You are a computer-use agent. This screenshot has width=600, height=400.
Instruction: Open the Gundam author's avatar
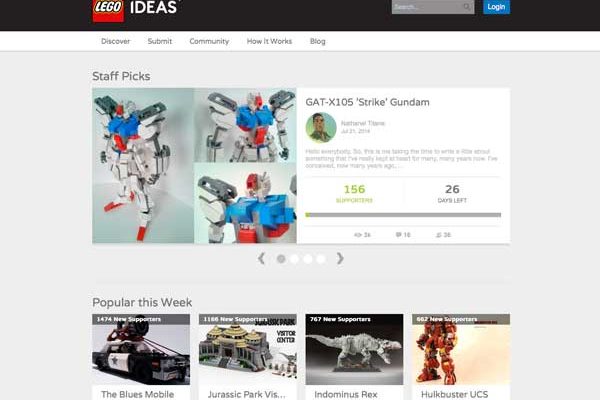[321, 127]
